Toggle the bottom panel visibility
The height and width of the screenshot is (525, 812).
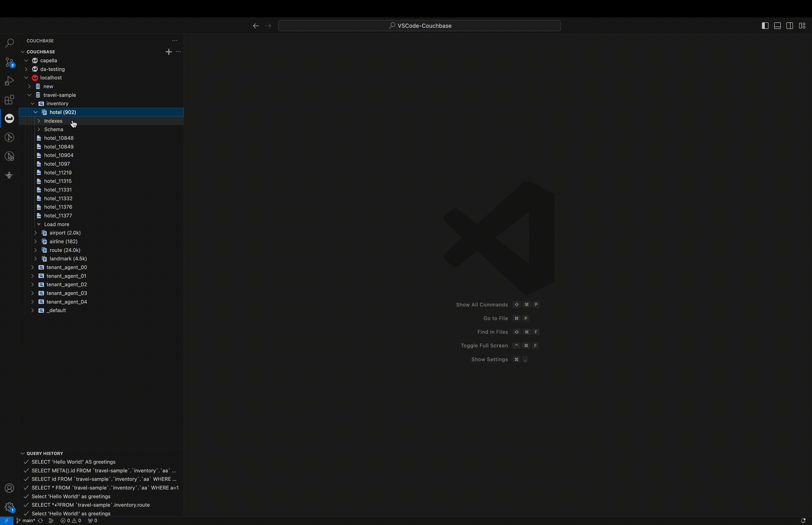click(x=777, y=26)
